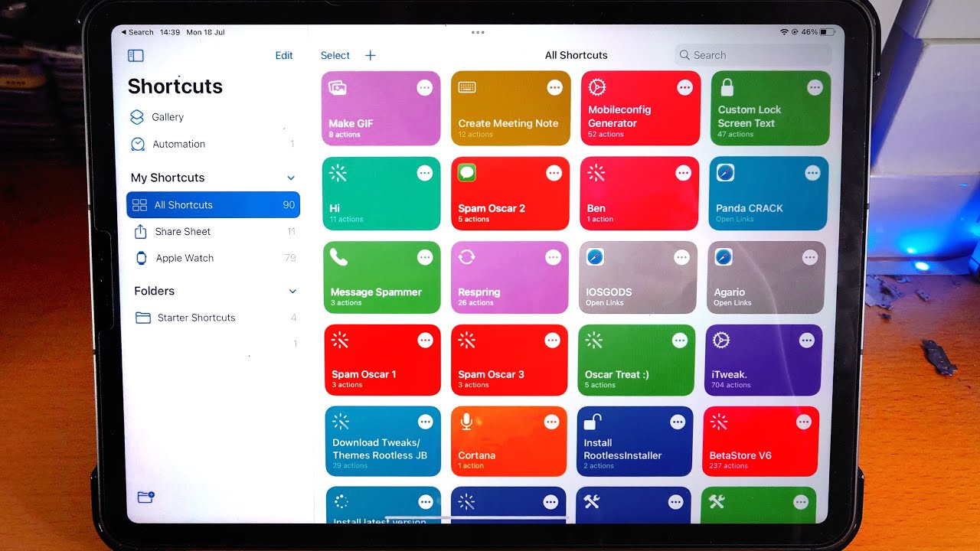Open options for Hi shortcut
Screen dimensions: 980x551
[x=425, y=174]
